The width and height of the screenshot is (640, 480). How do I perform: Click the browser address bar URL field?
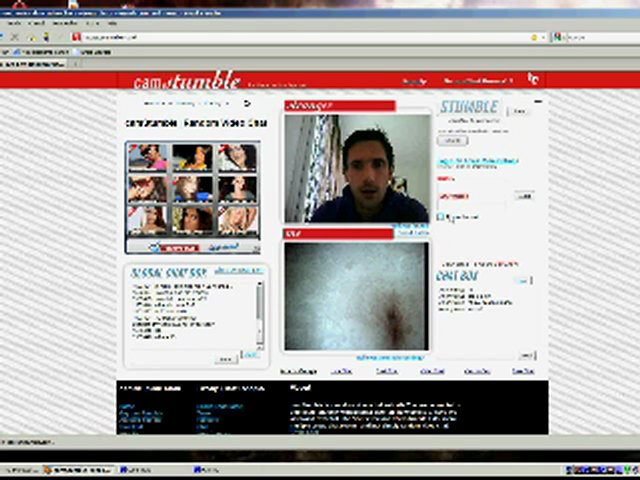pos(300,37)
